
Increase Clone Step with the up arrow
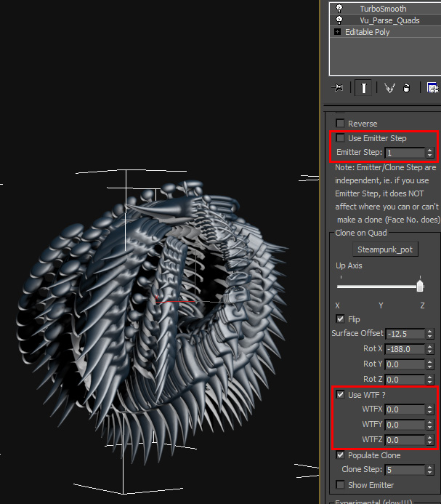pos(430,468)
